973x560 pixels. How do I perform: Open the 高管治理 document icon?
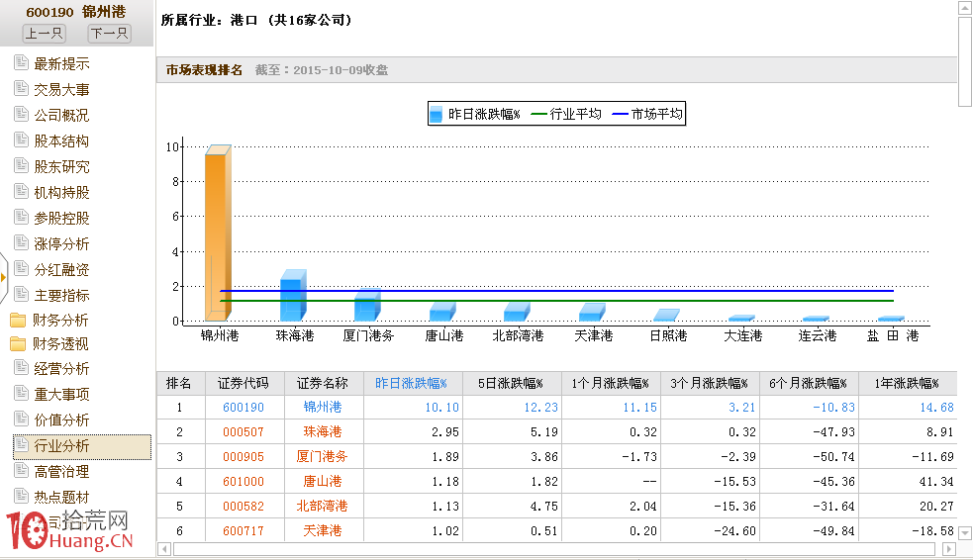pos(21,471)
